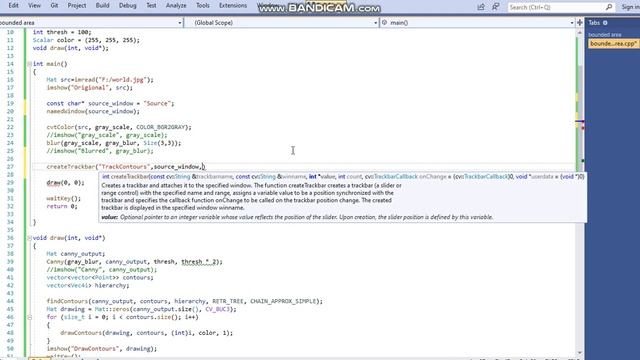Click the editor scrollbar up arrow
Screen dimensions: 640x360
tap(580, 32)
